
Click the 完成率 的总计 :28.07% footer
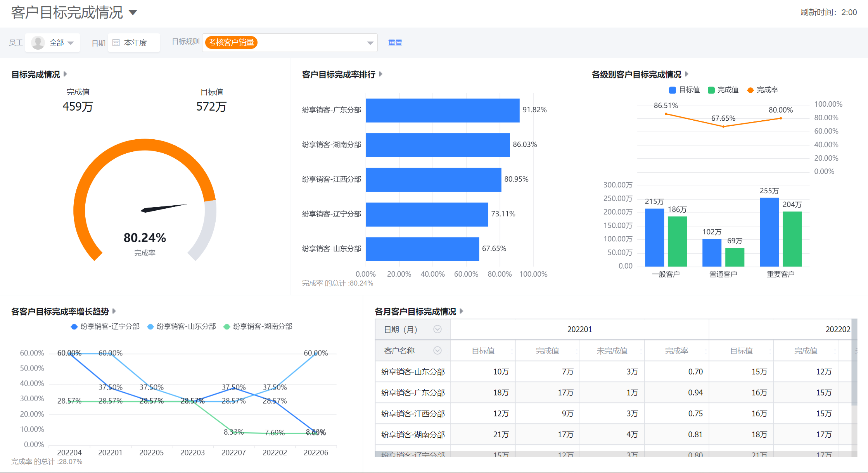click(47, 462)
